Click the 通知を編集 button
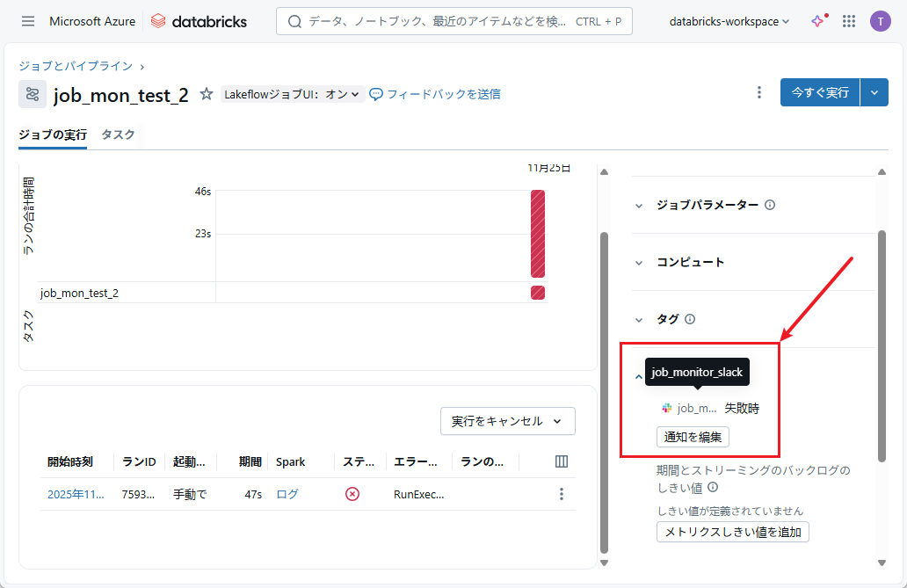The width and height of the screenshot is (907, 588). tap(693, 437)
